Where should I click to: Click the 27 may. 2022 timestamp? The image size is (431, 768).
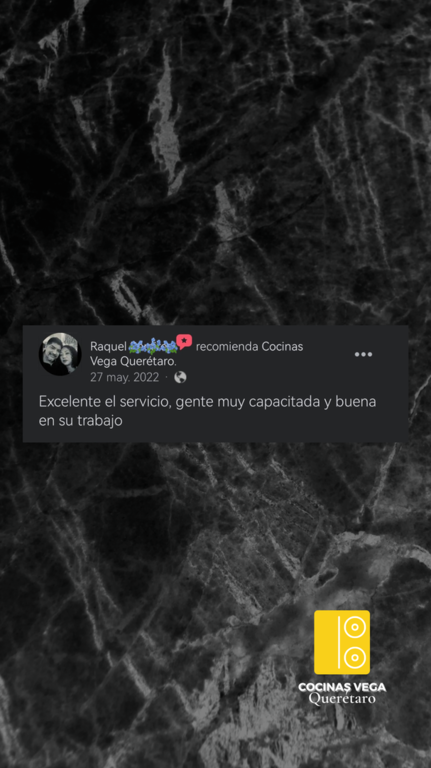[124, 377]
